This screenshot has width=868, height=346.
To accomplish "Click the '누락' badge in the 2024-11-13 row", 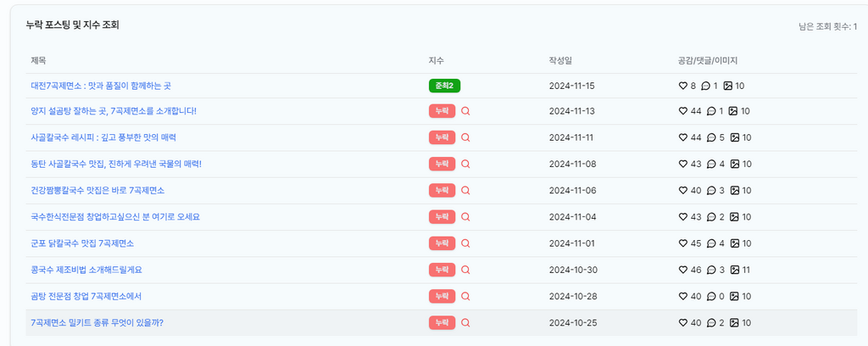I will tap(442, 111).
